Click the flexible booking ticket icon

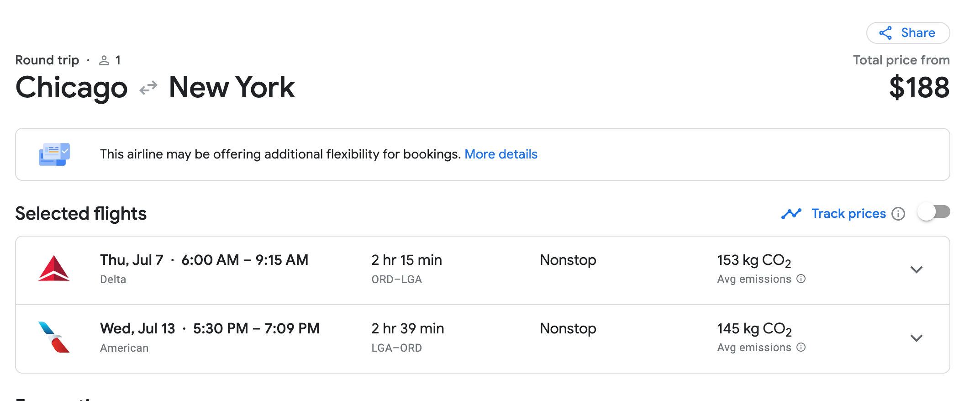coord(54,154)
